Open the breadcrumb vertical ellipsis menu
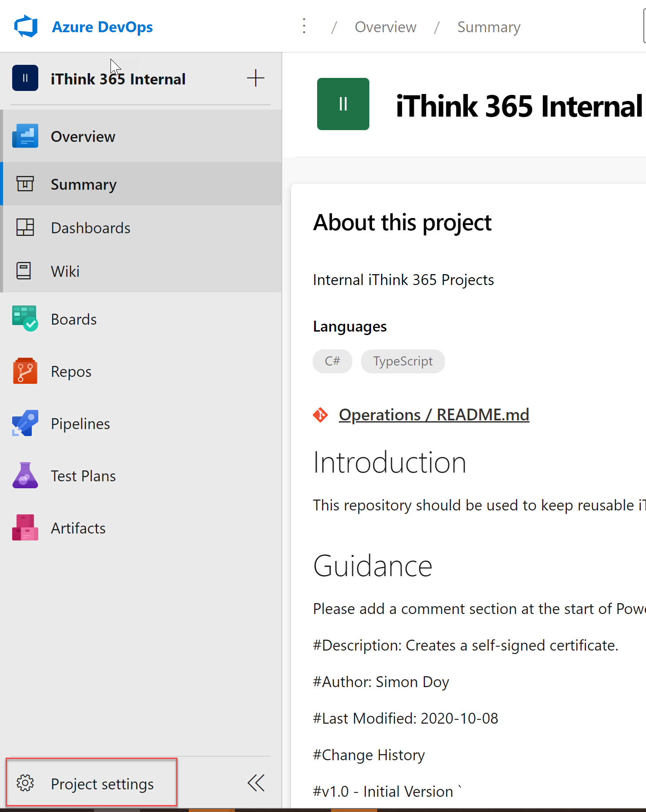Screen dimensions: 646x812 click(304, 27)
